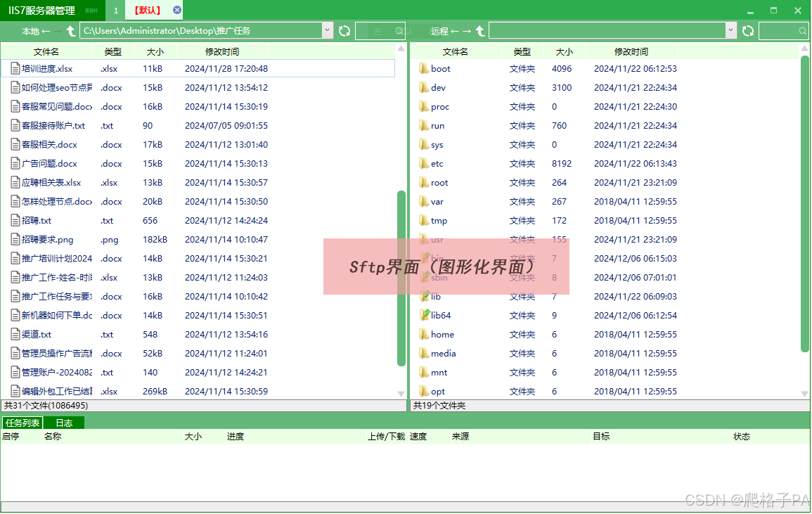Click the SSH tab label
The height and width of the screenshot is (514, 812).
[x=91, y=11]
